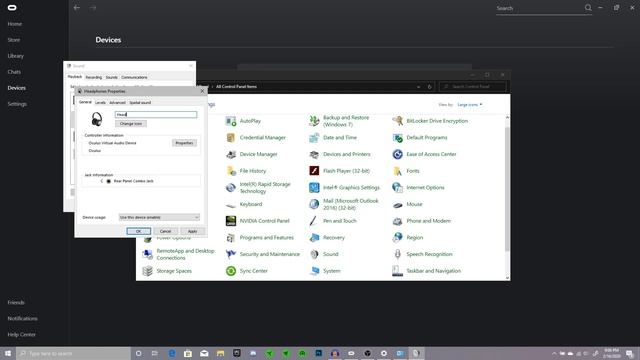Open the Spatial sound tab
Image resolution: width=640 pixels, height=360 pixels.
140,102
